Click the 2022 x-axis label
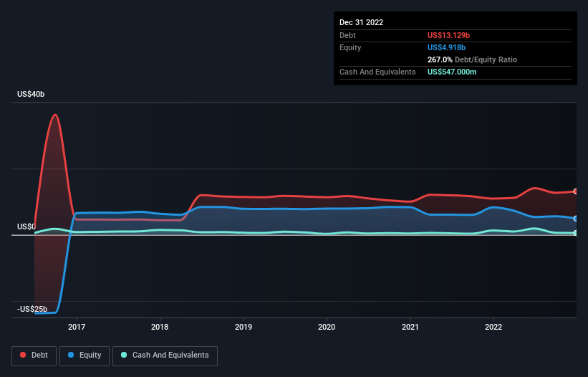Image resolution: width=588 pixels, height=377 pixels. (493, 327)
